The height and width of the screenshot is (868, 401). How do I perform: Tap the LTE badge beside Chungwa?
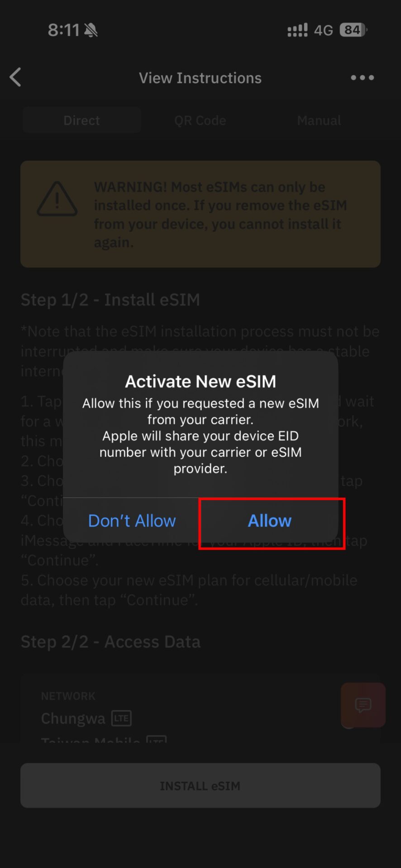click(x=121, y=718)
